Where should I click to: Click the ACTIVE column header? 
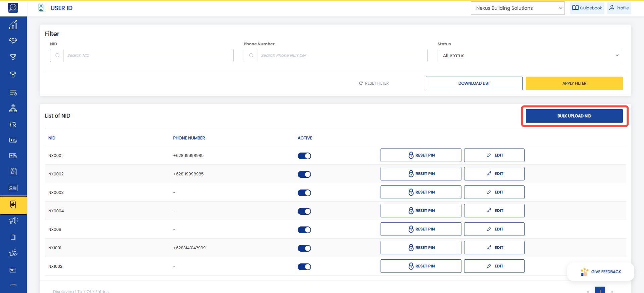click(x=305, y=138)
